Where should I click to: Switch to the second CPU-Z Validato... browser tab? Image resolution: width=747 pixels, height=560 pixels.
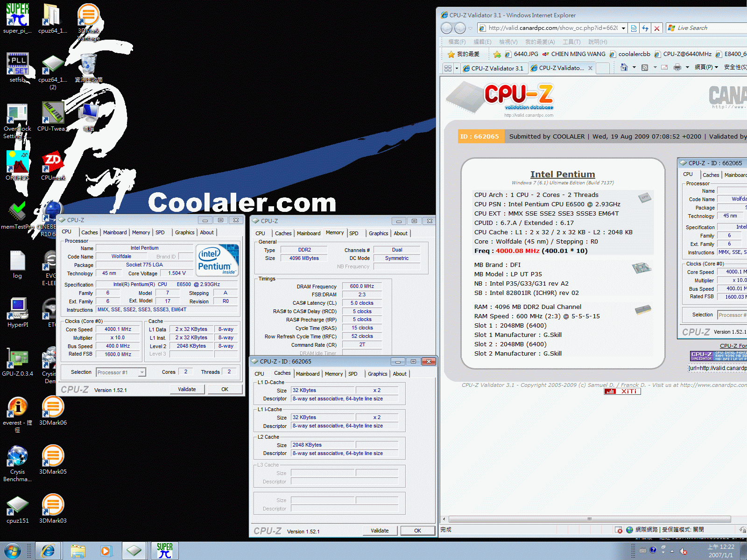562,68
